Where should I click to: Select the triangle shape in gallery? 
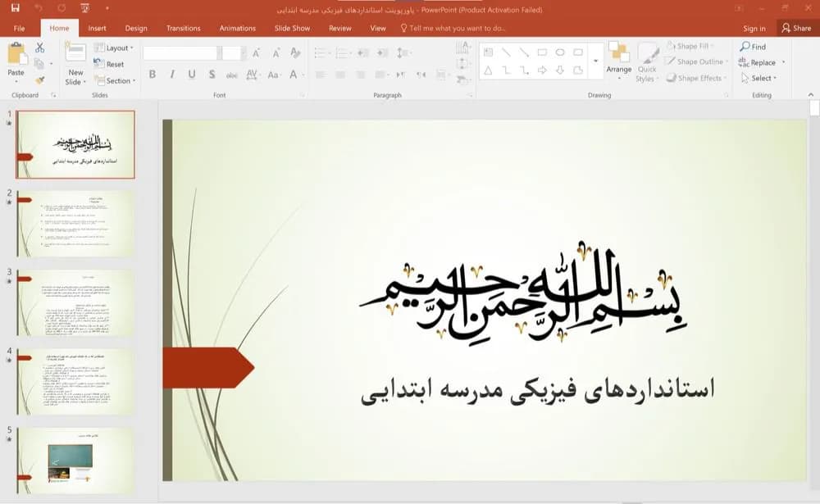pos(488,70)
